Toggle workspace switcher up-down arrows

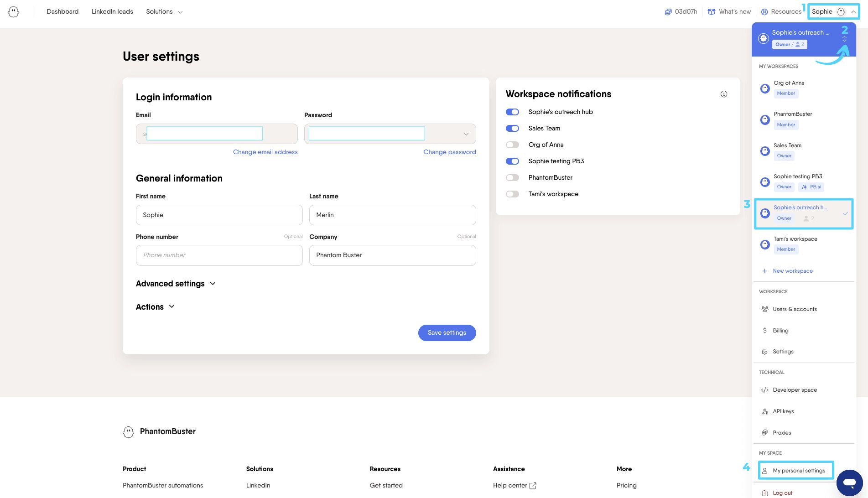(x=845, y=39)
